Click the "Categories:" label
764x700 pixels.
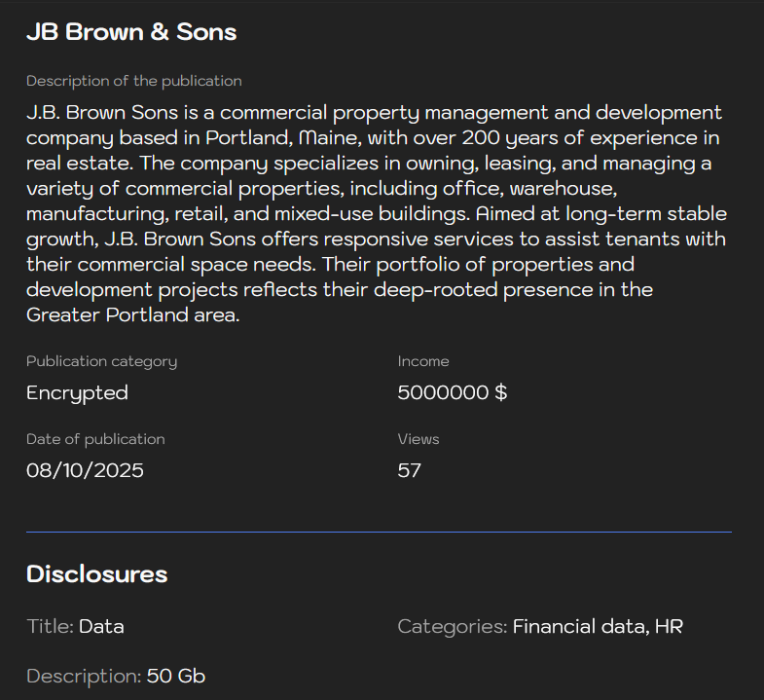(x=452, y=627)
